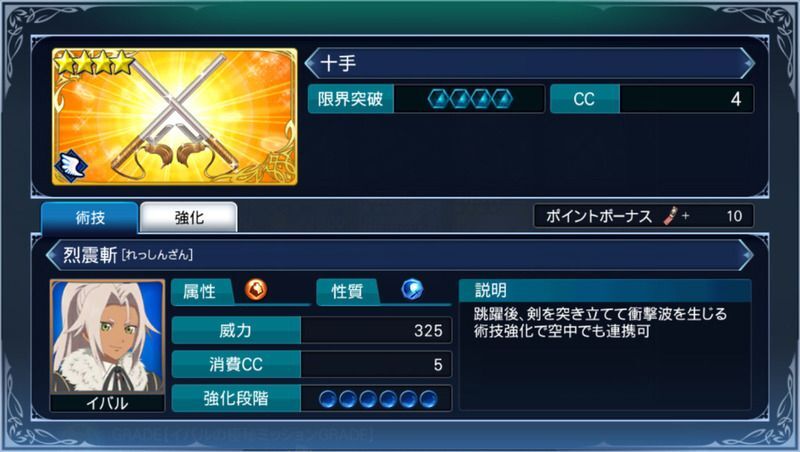Click the 説明 description panel header
Image resolution: width=800 pixels, height=452 pixels.
coord(605,290)
